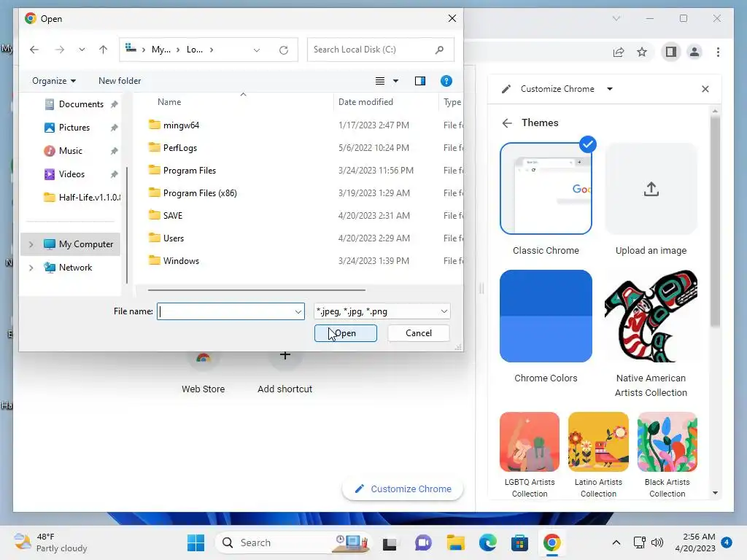
Task: Cancel the Open dialog
Action: pos(419,333)
